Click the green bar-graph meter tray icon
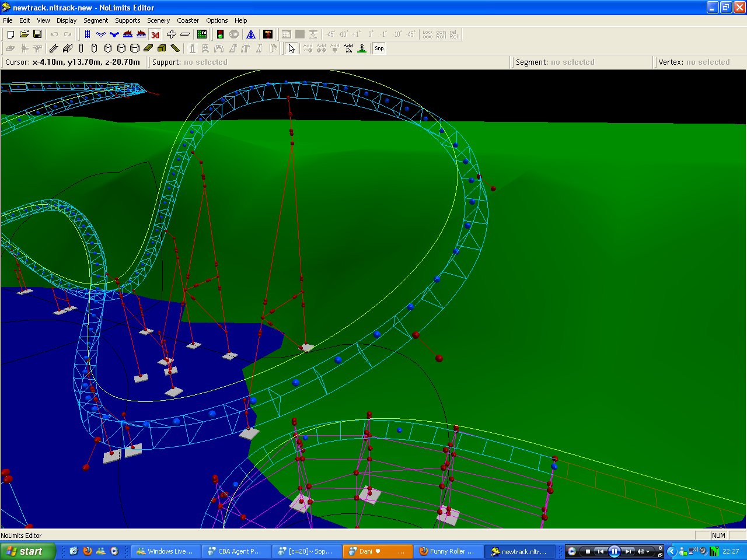Image resolution: width=747 pixels, height=560 pixels. point(714,551)
